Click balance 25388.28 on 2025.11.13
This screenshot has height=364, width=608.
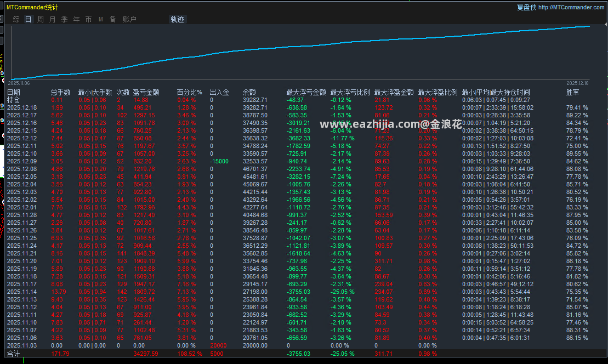pos(255,300)
